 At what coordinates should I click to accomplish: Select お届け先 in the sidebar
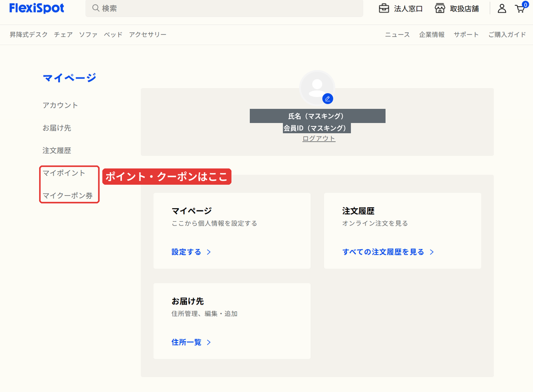point(57,128)
